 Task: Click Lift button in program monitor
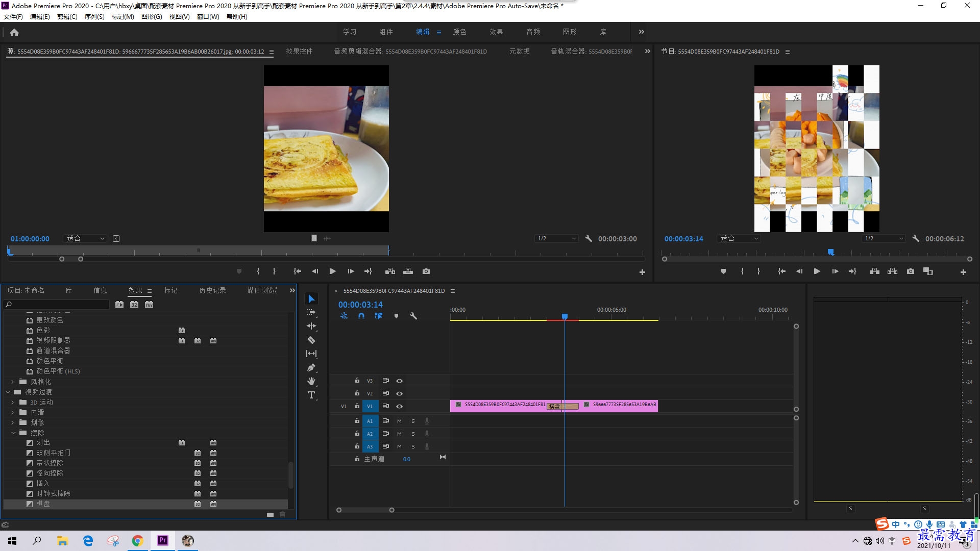[874, 271]
